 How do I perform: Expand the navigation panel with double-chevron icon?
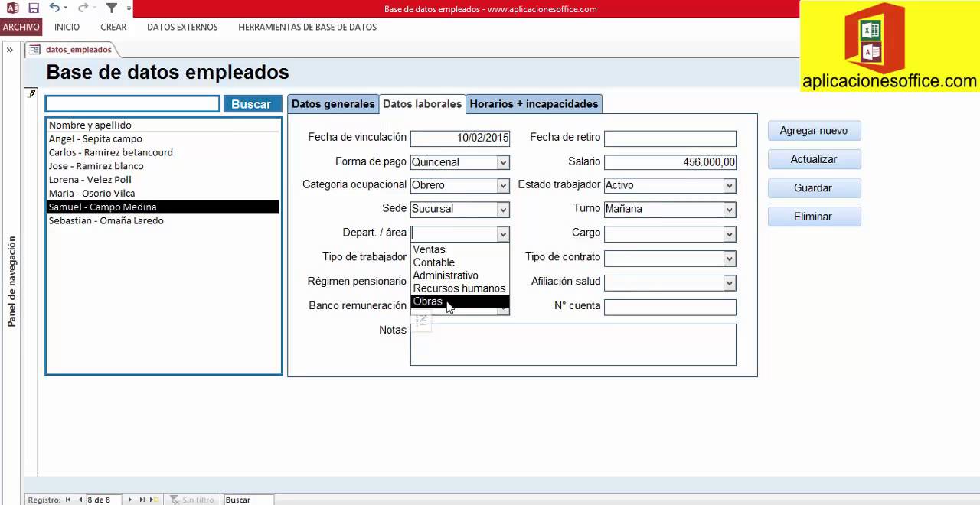(10, 50)
